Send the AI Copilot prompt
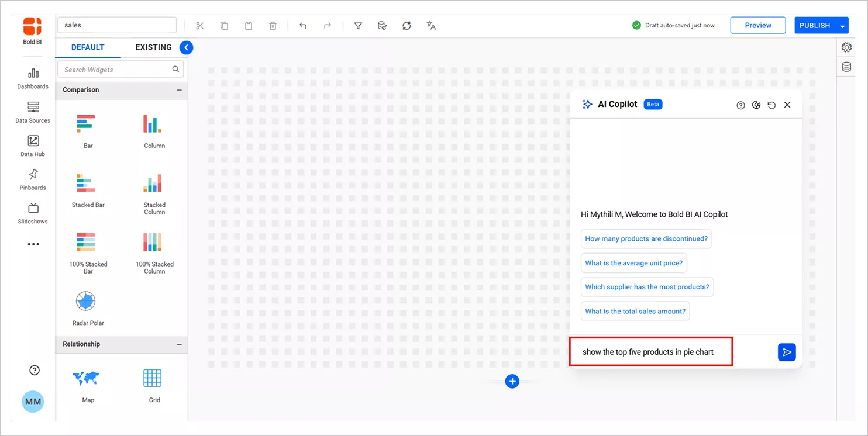Viewport: 868px width, 436px height. (787, 352)
